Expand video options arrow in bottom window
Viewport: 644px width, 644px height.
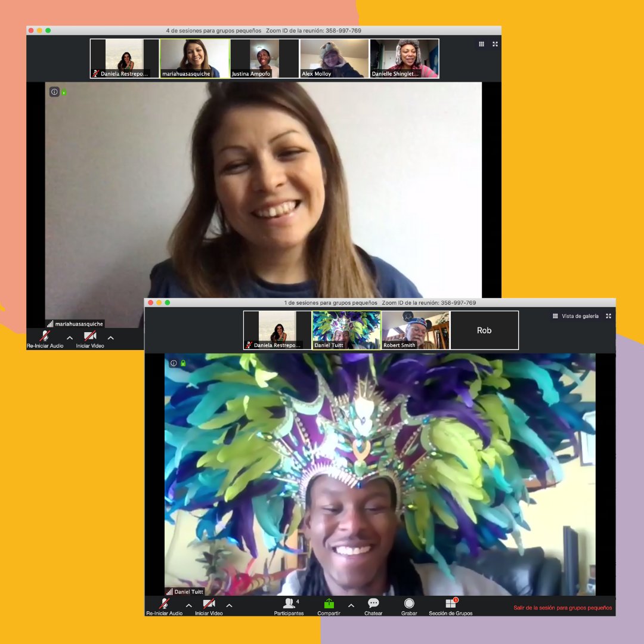tap(229, 605)
